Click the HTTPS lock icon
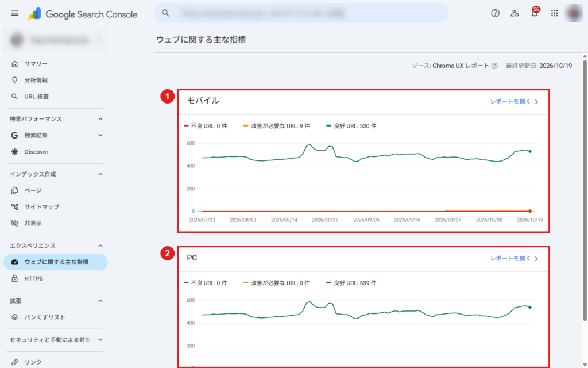Screen dimensions: 588x368 (x=14, y=278)
